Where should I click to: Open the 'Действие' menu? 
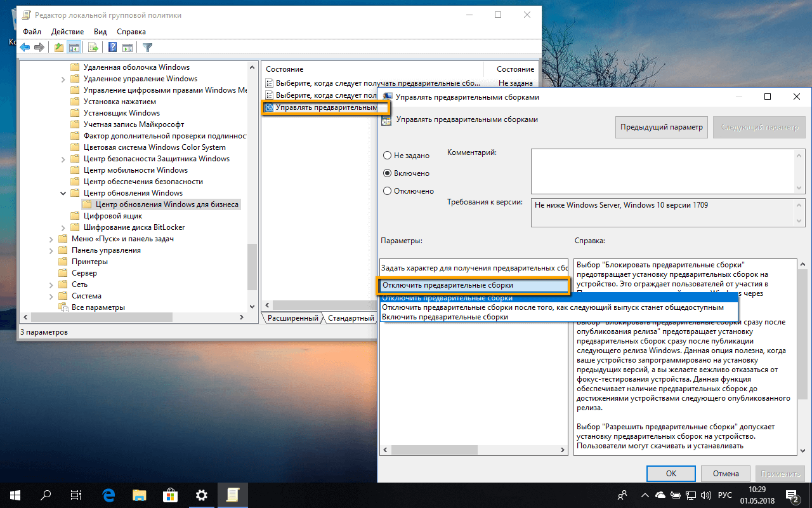(67, 32)
